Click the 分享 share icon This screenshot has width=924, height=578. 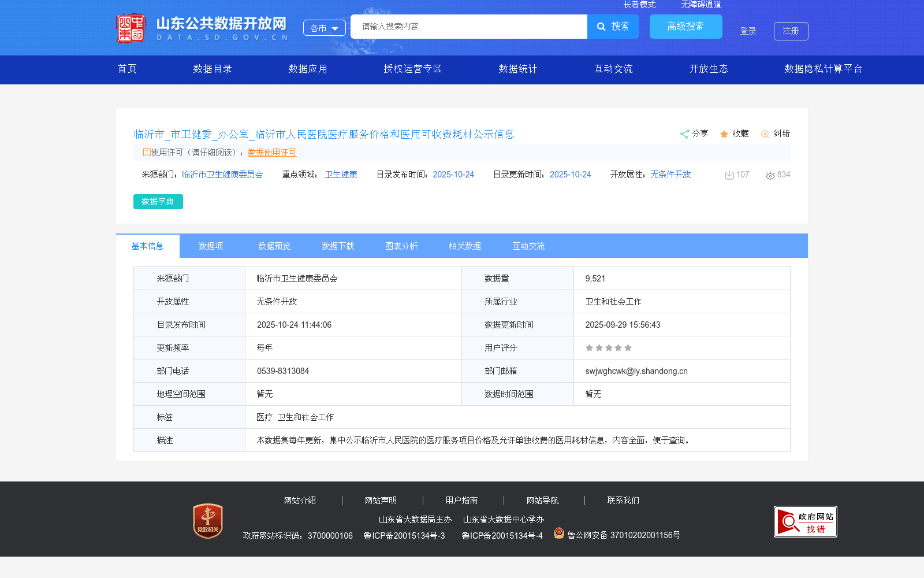[x=685, y=134]
